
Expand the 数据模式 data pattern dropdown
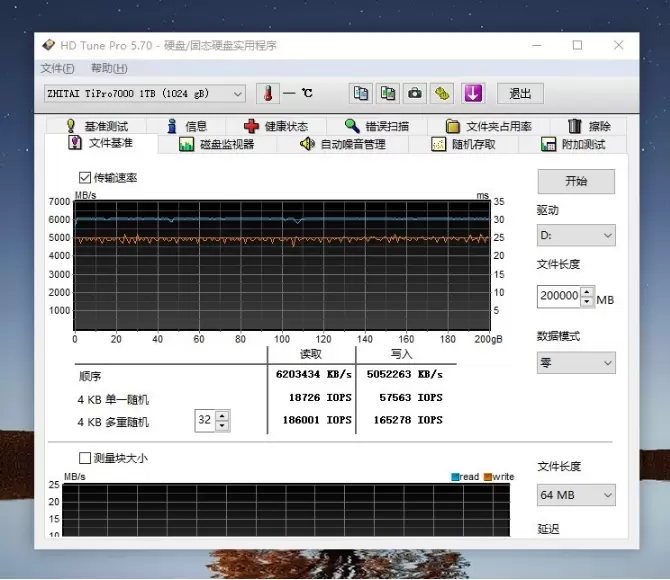[x=576, y=362]
